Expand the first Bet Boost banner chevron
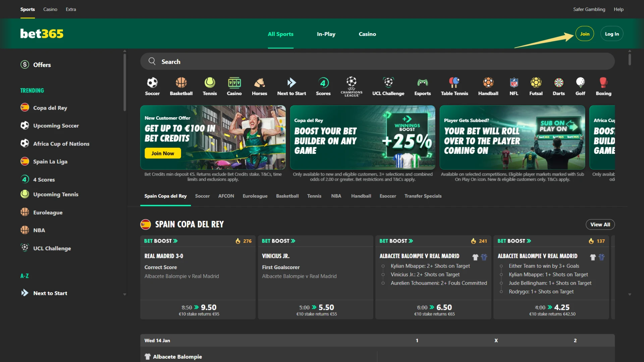This screenshot has width=644, height=362. coord(176,241)
